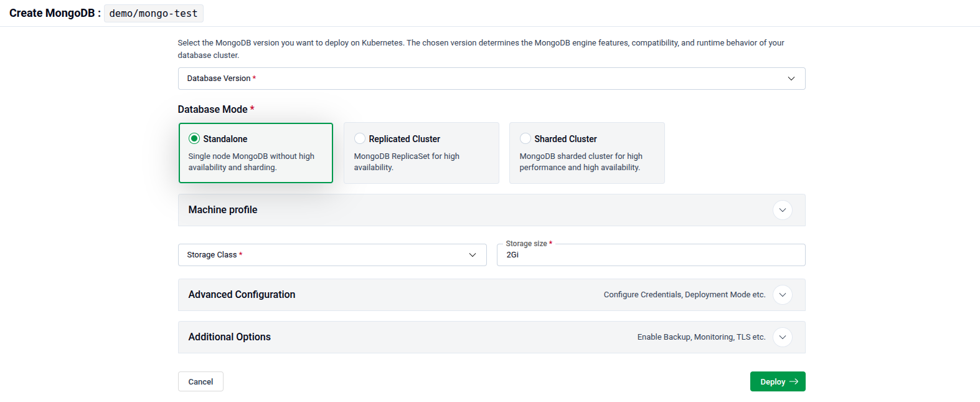The width and height of the screenshot is (980, 402).
Task: Open the Database Version dropdown
Action: click(x=491, y=79)
